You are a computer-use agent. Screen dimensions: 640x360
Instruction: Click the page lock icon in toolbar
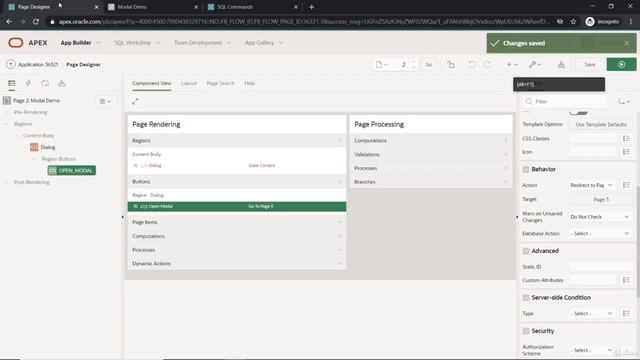point(451,64)
